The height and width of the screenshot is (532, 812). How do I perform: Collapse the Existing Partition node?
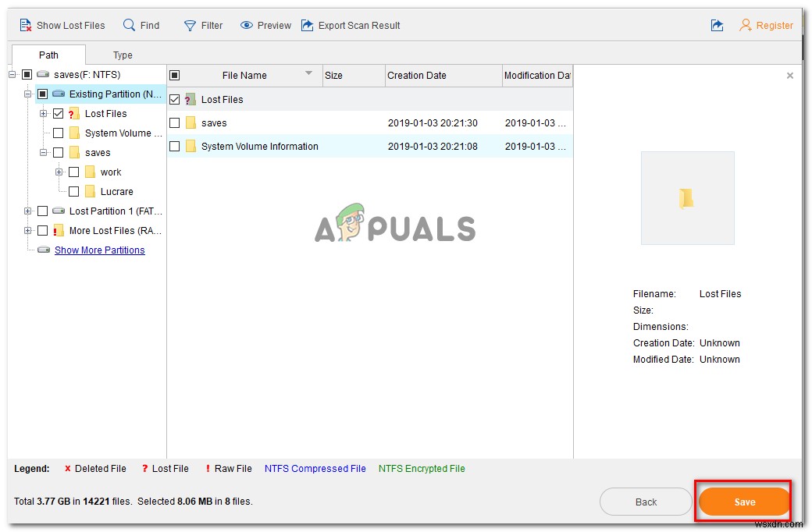(x=27, y=94)
